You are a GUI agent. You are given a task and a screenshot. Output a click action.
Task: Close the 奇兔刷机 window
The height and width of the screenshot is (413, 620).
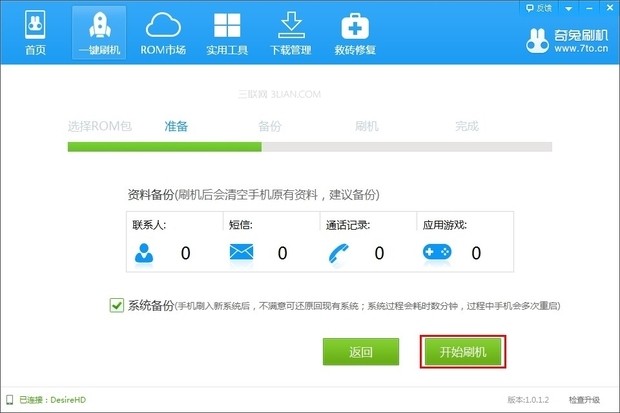tap(610, 8)
